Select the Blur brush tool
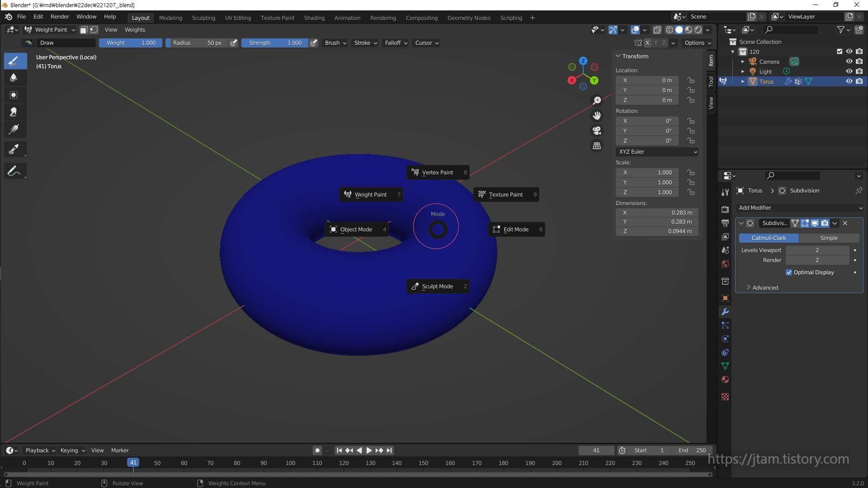 click(14, 78)
